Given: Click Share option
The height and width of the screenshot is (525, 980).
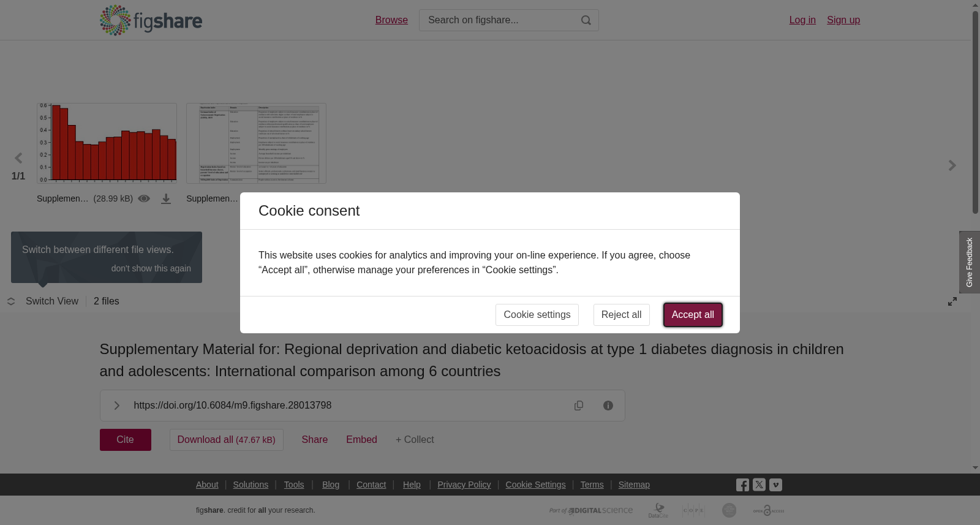Looking at the screenshot, I should tap(315, 440).
